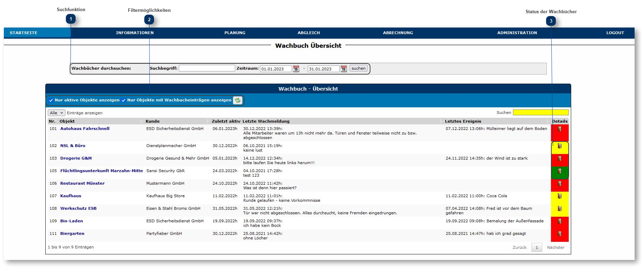This screenshot has width=644, height=269.
Task: Open Wachbuch details for Flüchtlingsunterkunft Marzahn-Mitte
Action: coord(560,171)
